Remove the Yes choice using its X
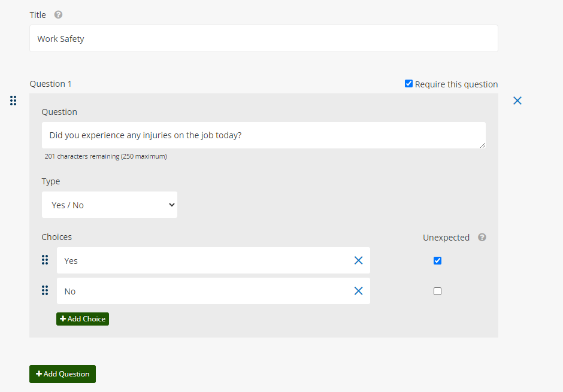Viewport: 563px width, 392px height. (358, 260)
